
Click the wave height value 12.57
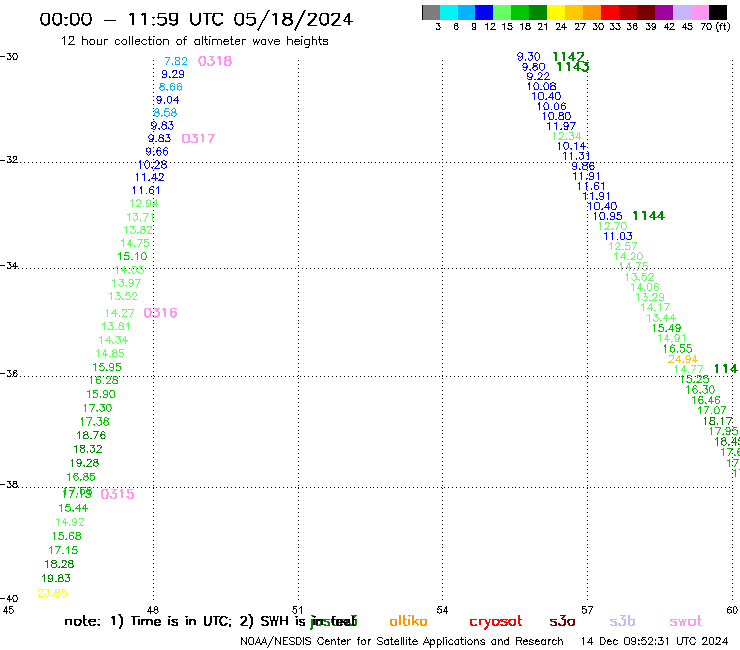click(622, 246)
